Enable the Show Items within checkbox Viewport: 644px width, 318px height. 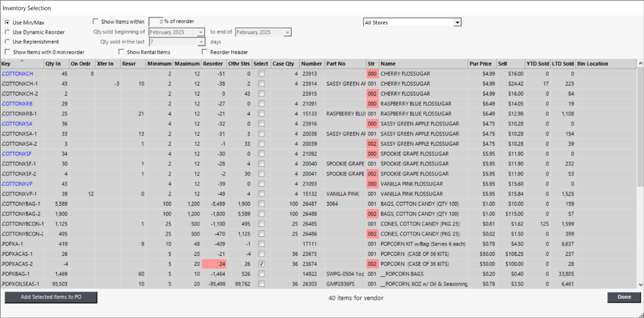[95, 22]
